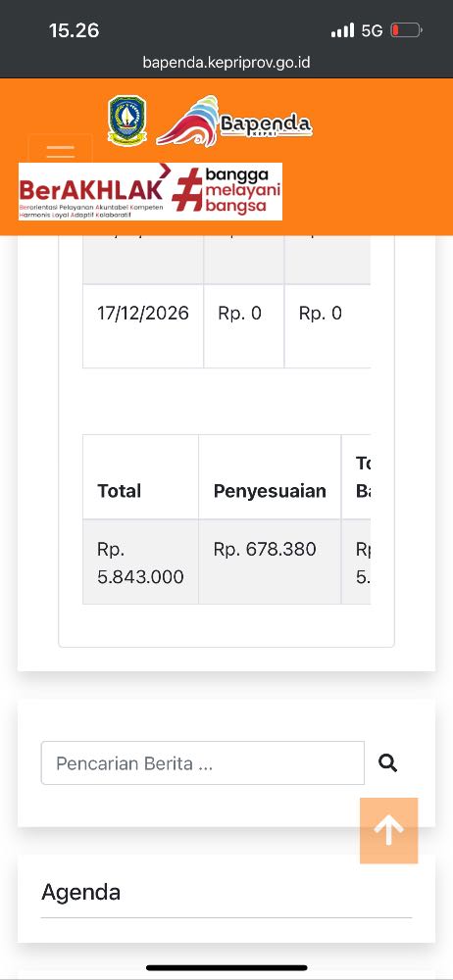Tap the Bapenda Kepri shell logo

tap(234, 122)
